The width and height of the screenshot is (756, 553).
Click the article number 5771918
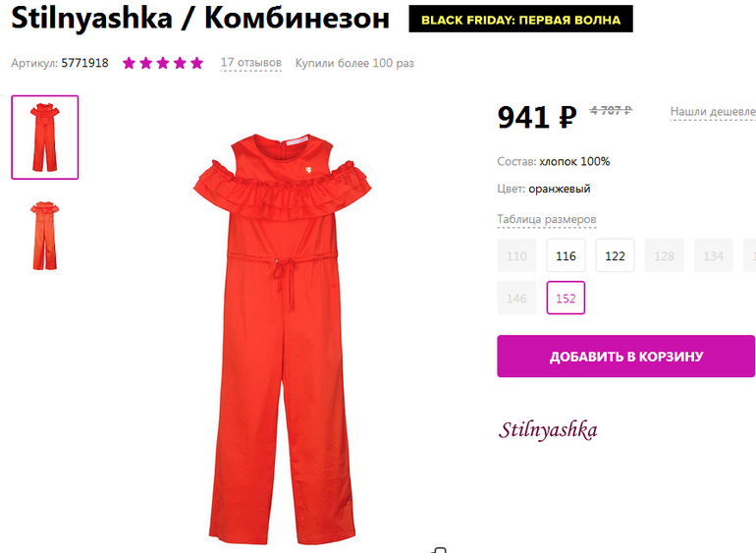pos(84,63)
